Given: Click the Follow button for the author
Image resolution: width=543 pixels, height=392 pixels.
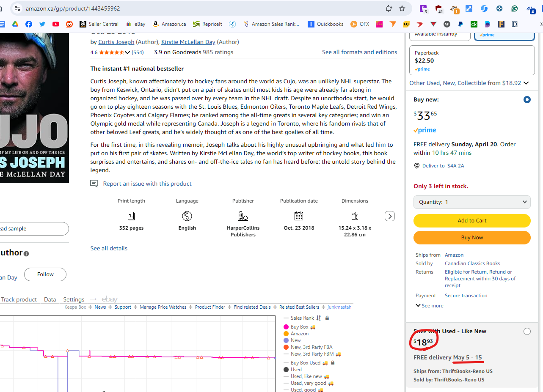Looking at the screenshot, I should (45, 274).
